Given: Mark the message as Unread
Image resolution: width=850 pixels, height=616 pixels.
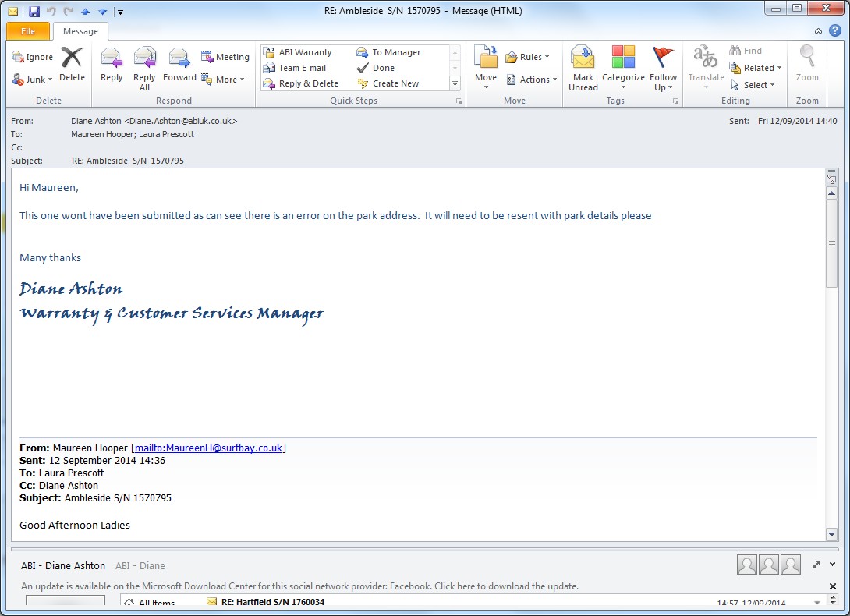Looking at the screenshot, I should (583, 69).
